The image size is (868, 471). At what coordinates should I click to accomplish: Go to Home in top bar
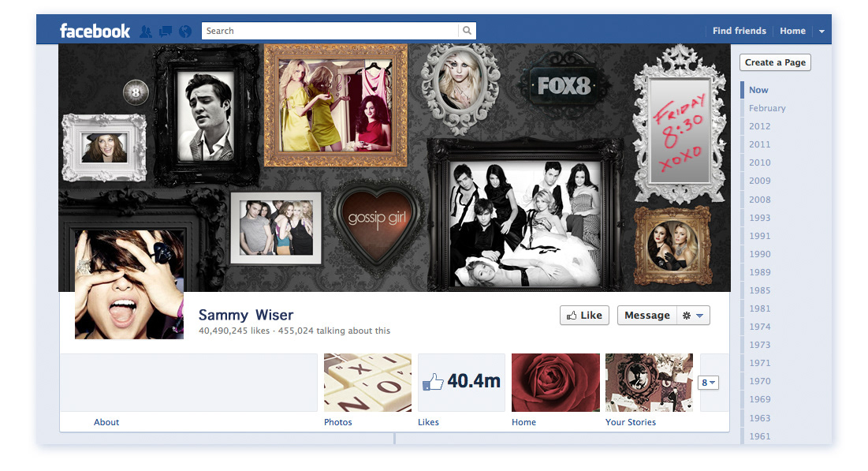[792, 31]
